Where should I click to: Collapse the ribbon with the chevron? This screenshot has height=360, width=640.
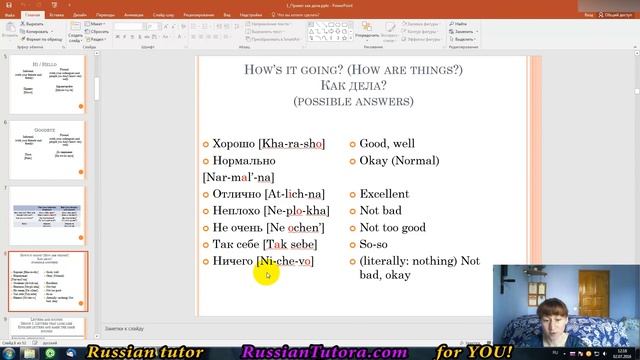pos(636,47)
